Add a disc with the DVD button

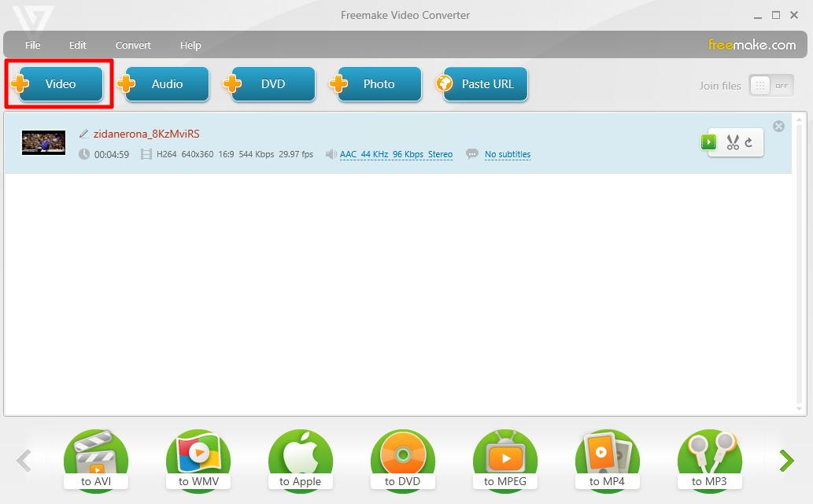point(270,84)
